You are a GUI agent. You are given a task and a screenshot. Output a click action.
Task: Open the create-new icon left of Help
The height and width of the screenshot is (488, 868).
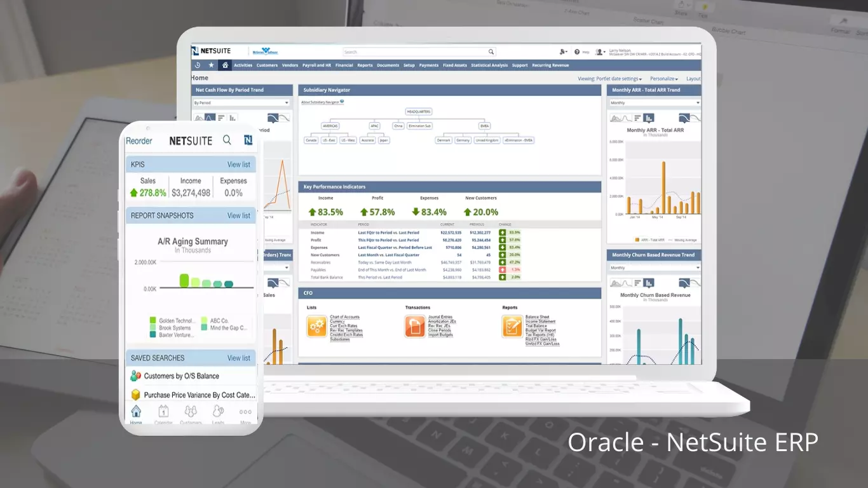[563, 52]
